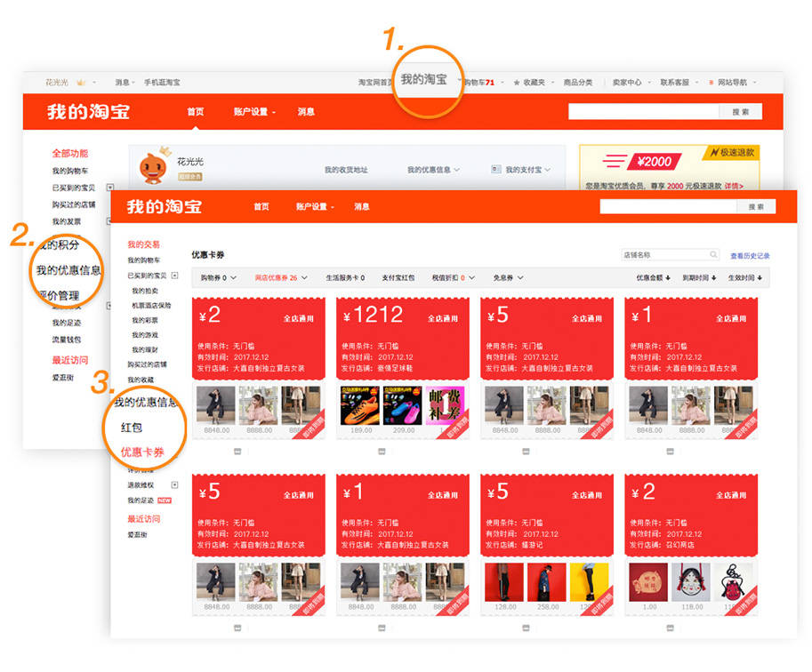The image size is (812, 672).
Task: Click 我的淘宝 in top navigation bar
Action: click(x=423, y=80)
